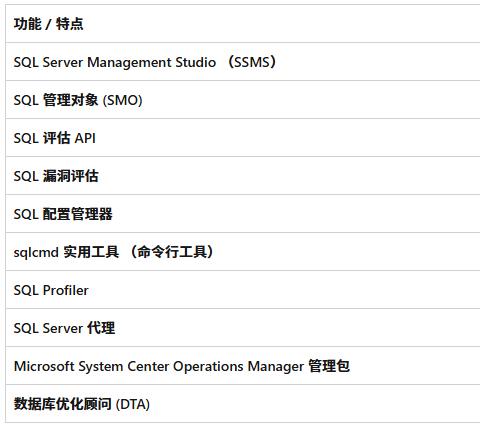Select the SQL Server Management Studio row
The height and width of the screenshot is (428, 480).
[243, 62]
